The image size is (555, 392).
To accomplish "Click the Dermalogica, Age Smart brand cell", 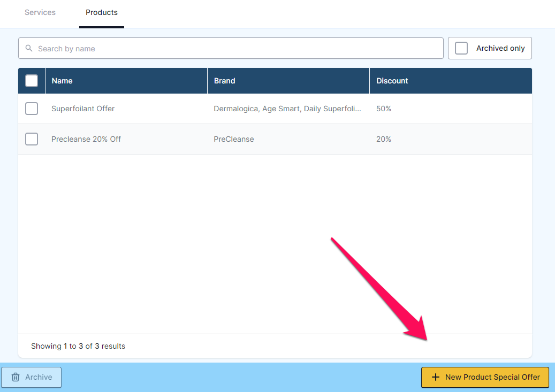I will (287, 109).
